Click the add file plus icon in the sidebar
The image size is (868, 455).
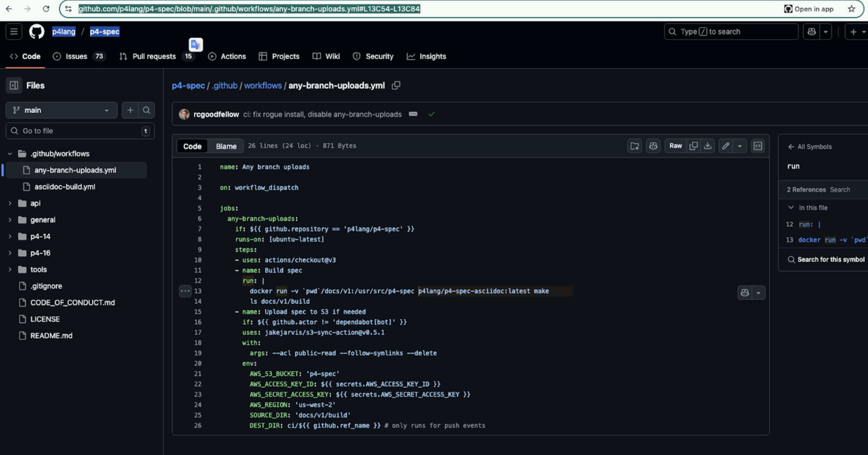click(130, 110)
